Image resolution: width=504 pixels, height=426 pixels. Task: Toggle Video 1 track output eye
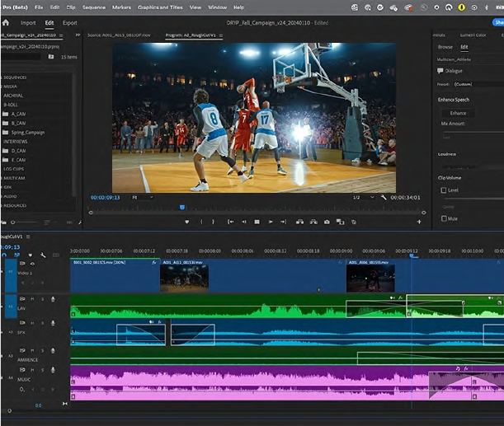tap(32, 264)
